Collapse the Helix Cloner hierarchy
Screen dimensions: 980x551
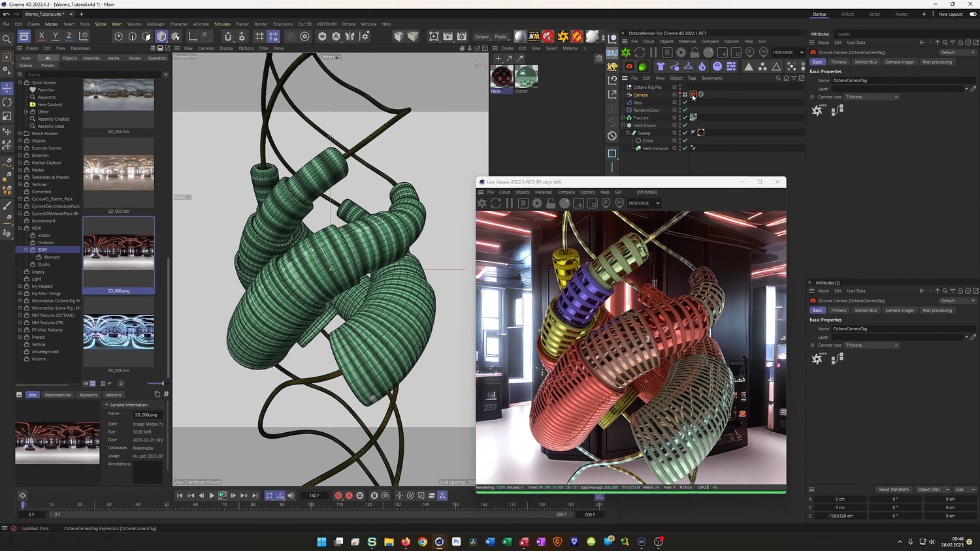[x=623, y=125]
